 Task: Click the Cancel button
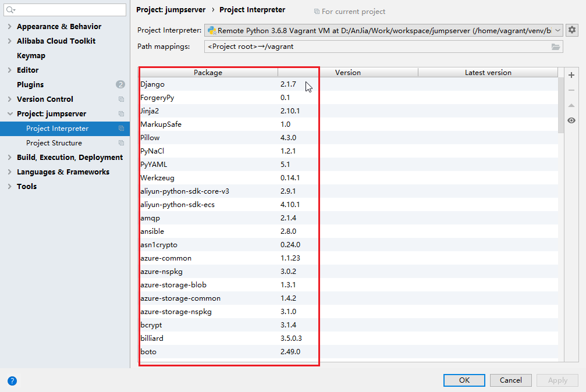[x=510, y=380]
